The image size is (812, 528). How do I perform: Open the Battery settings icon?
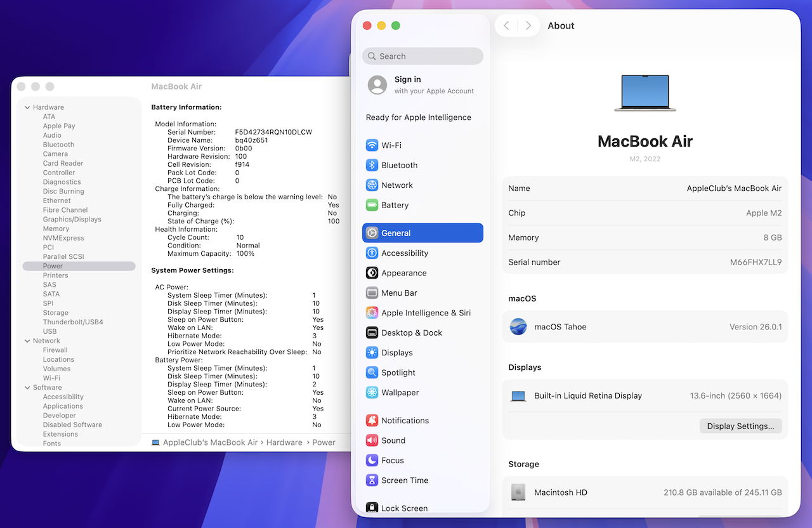coord(372,205)
